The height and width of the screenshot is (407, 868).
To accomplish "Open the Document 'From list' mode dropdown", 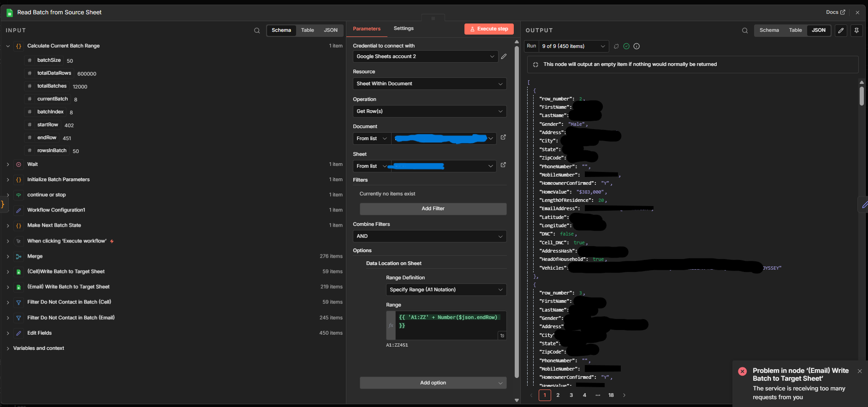I will pyautogui.click(x=372, y=138).
